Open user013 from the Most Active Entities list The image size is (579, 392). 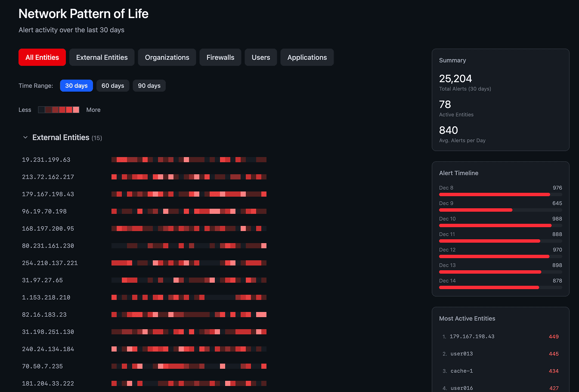point(461,353)
